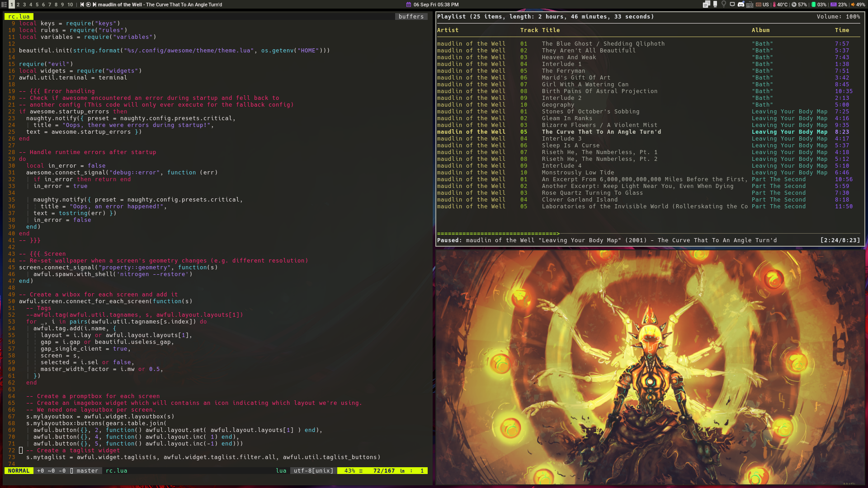Switch to workspace tag 3
Image resolution: width=868 pixels, height=488 pixels.
coord(24,5)
